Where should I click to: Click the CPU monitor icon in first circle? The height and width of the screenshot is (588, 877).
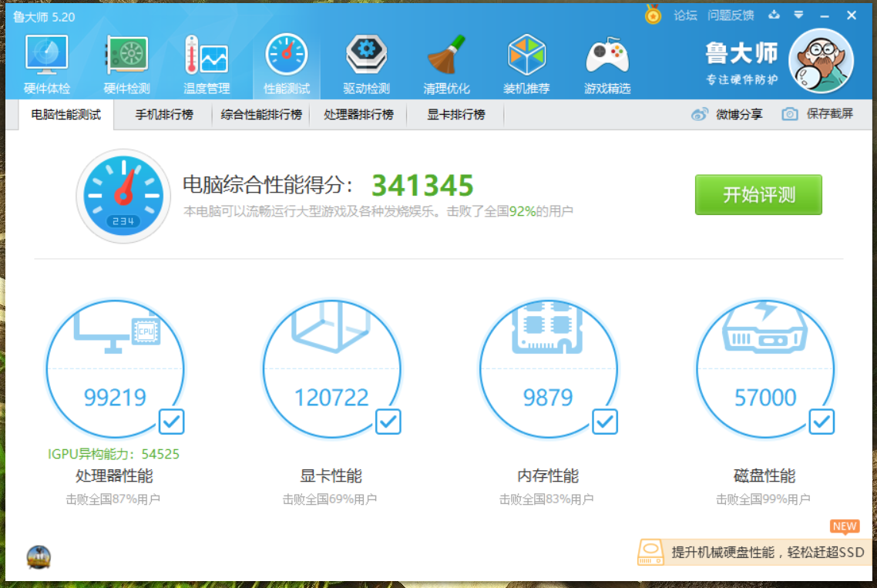117,332
